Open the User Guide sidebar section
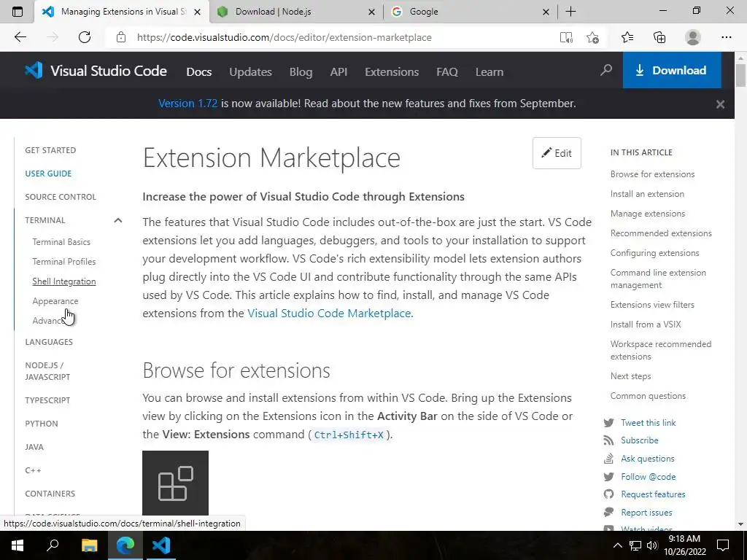 tap(48, 174)
